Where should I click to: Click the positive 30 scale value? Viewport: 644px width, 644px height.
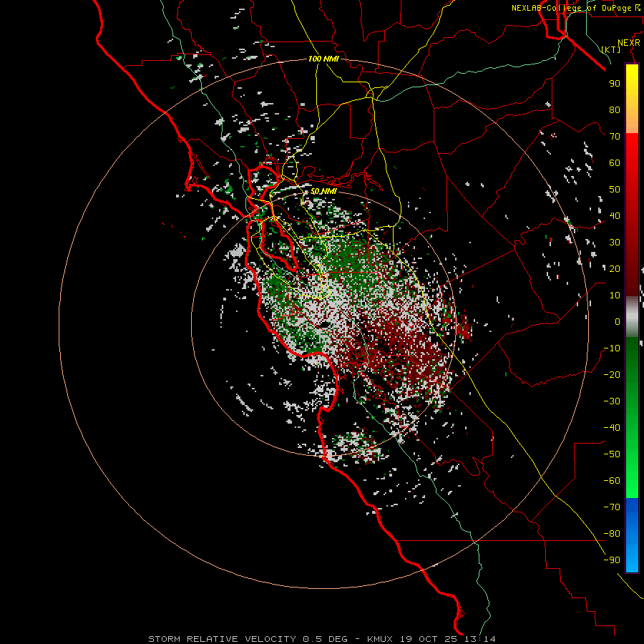point(615,243)
